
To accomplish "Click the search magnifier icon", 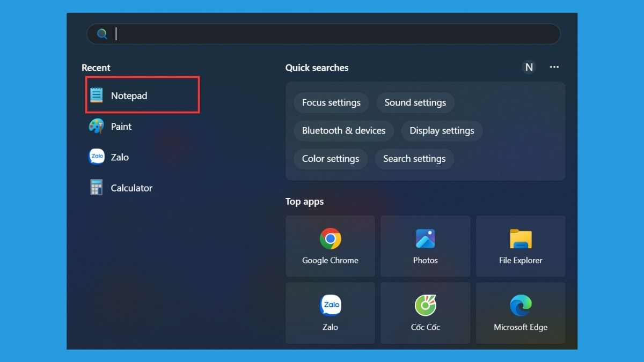I will (x=102, y=34).
